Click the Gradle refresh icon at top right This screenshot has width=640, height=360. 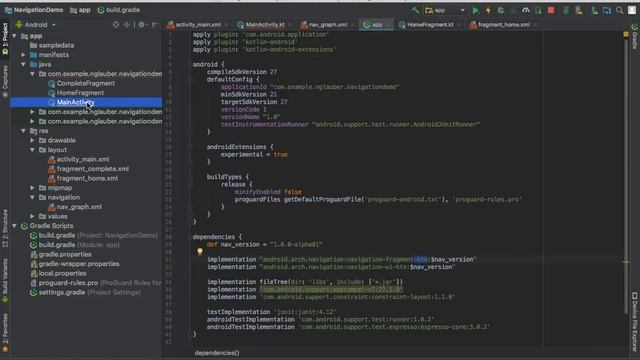[x=635, y=27]
